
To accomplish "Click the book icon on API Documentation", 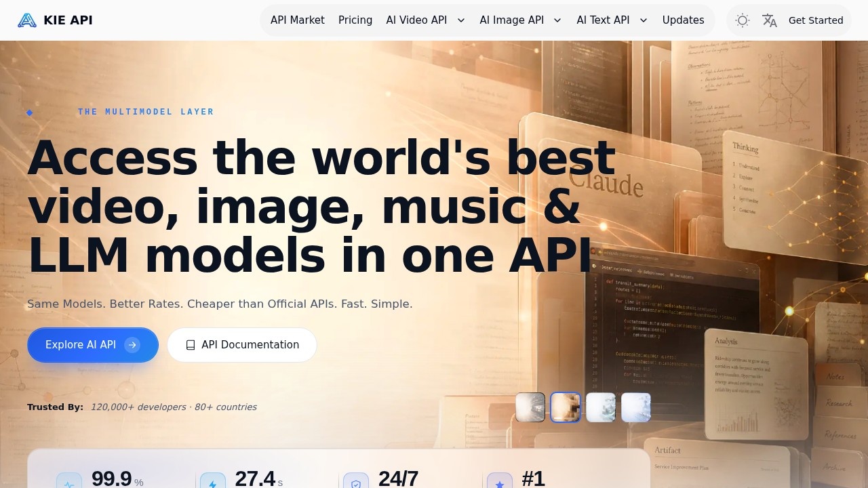I will tap(191, 345).
